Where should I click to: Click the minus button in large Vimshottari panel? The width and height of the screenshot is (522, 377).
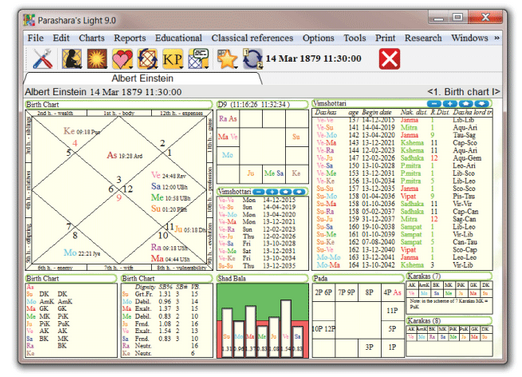click(x=434, y=104)
